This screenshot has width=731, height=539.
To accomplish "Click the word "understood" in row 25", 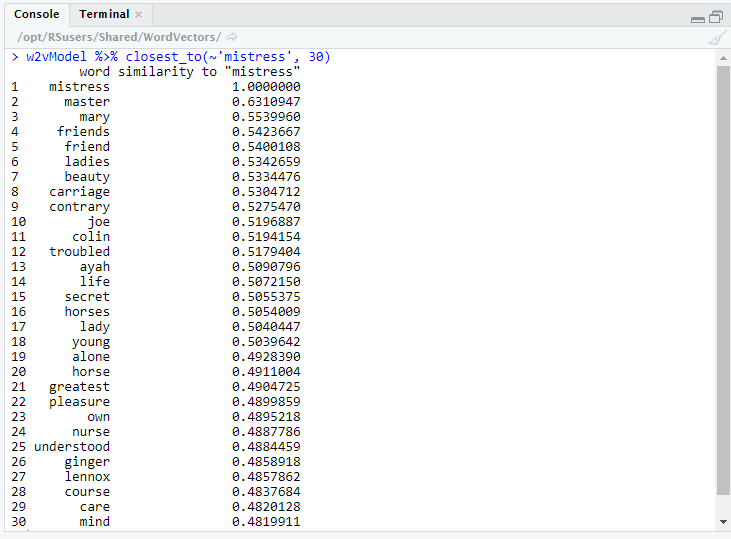I will 72,447.
